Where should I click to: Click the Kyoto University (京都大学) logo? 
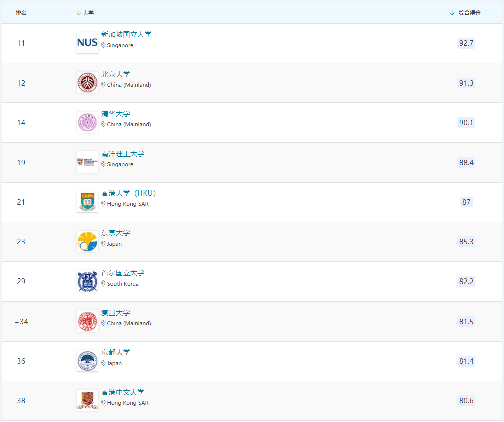(87, 361)
